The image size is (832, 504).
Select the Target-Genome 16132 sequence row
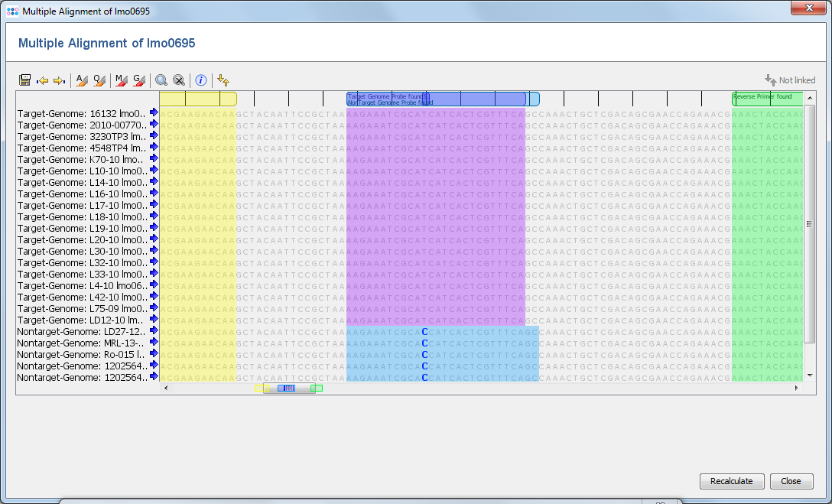pos(81,114)
